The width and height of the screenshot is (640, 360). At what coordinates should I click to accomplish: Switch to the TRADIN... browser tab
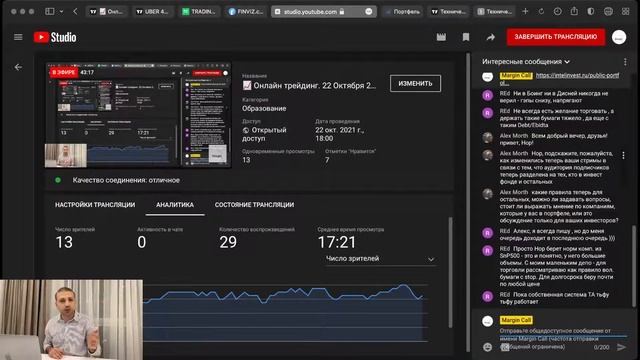click(199, 11)
